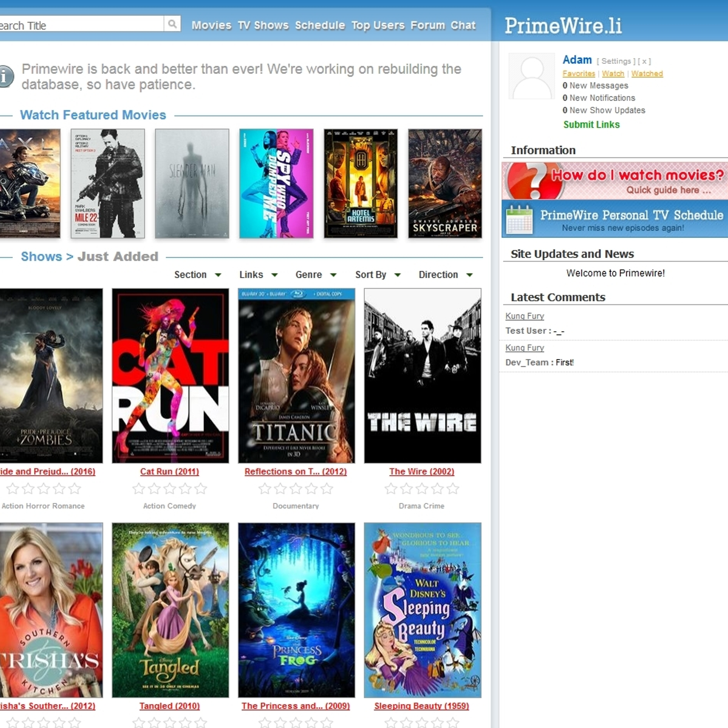Expand the Section dropdown
The image size is (728, 728).
point(197,274)
